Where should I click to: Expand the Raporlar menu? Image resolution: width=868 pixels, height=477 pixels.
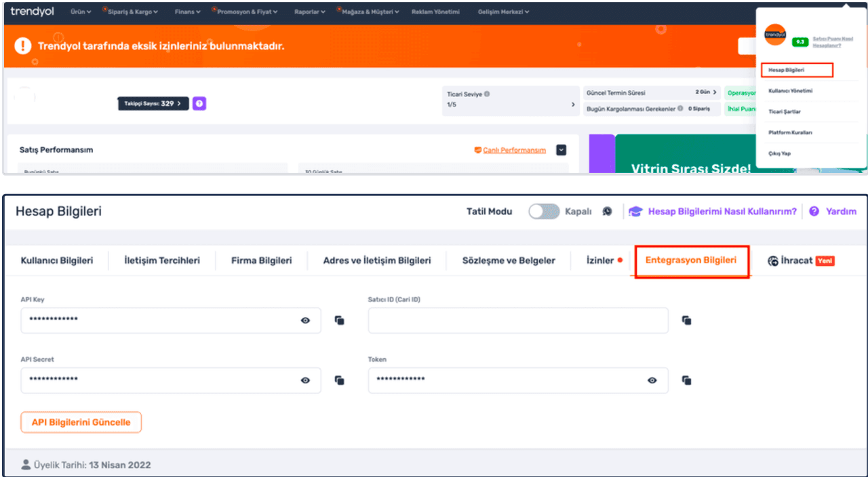point(310,12)
